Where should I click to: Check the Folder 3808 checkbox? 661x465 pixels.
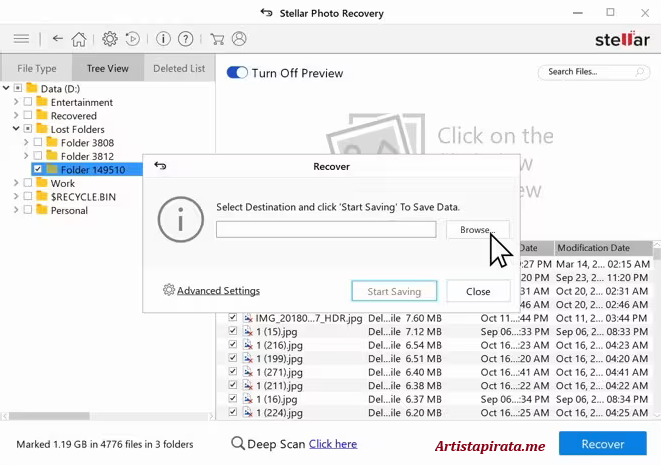tap(38, 142)
